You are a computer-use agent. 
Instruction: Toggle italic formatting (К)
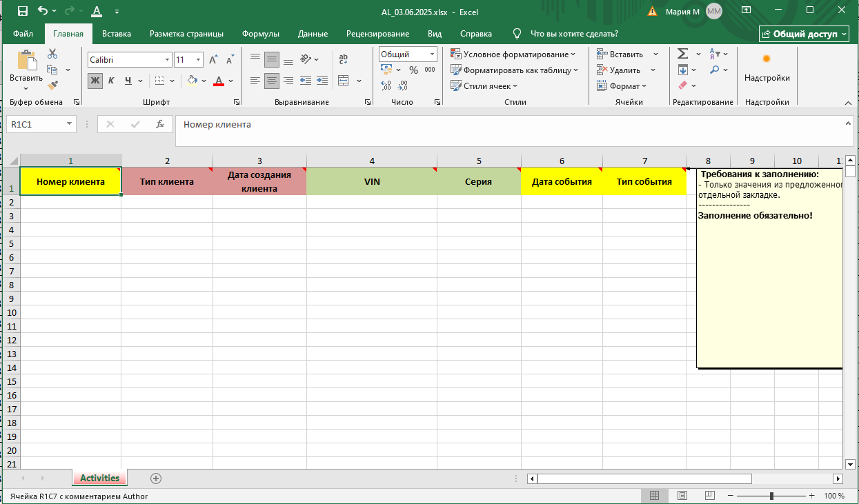pyautogui.click(x=111, y=81)
